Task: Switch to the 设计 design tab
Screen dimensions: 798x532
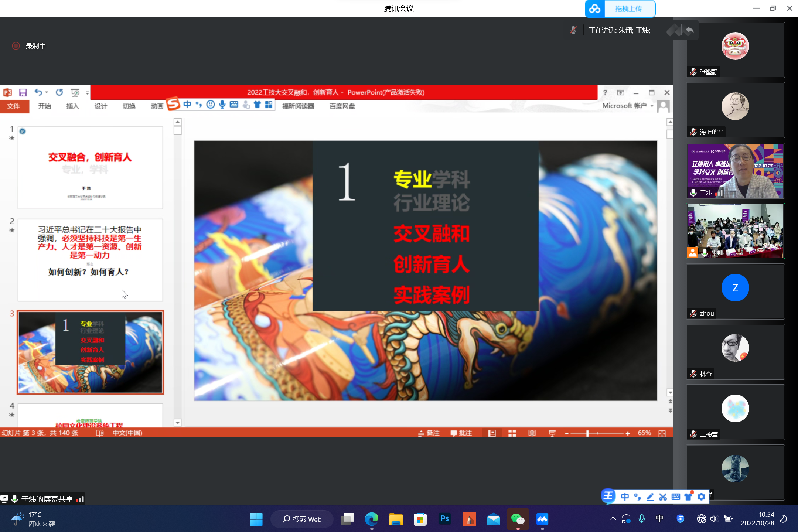Action: [100, 106]
